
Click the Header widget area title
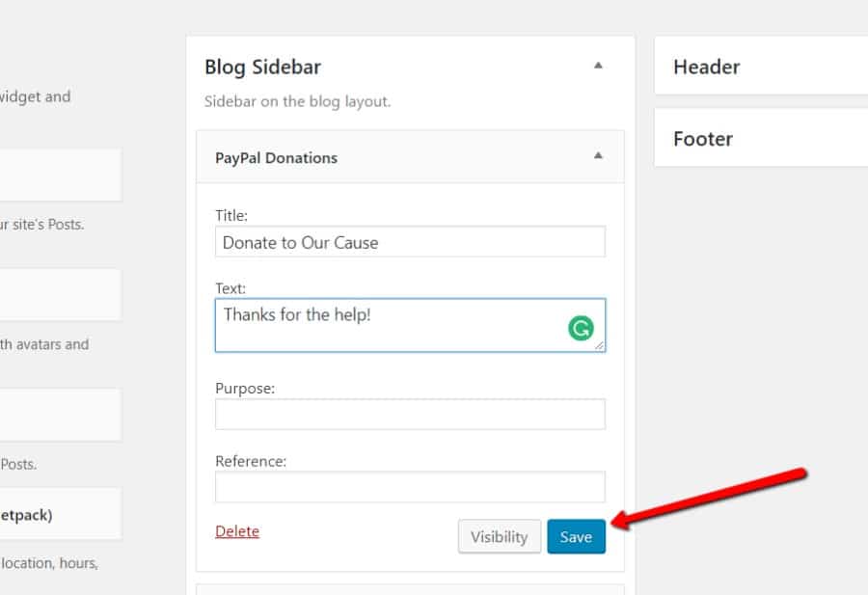point(707,67)
